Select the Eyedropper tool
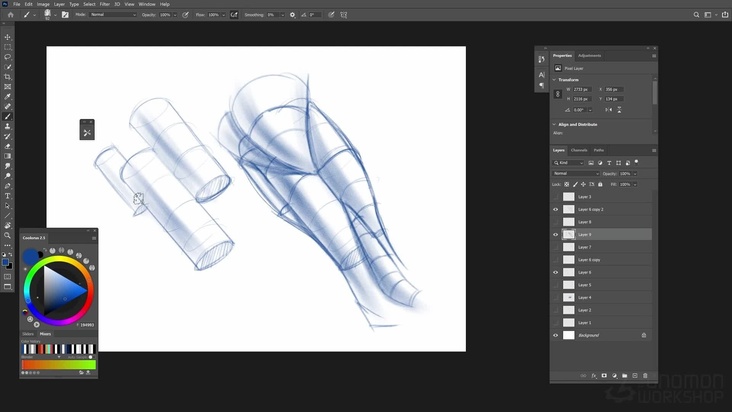Viewport: 732px width, 412px height. click(x=8, y=96)
